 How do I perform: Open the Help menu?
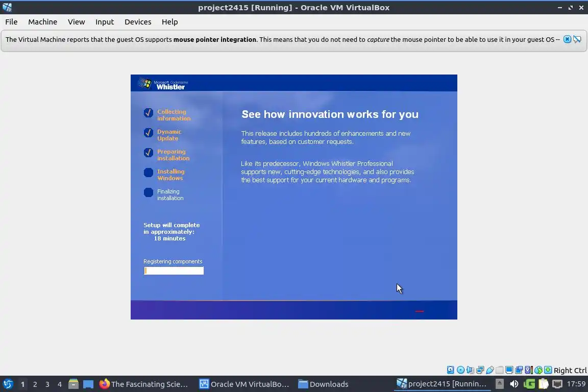[x=169, y=22]
